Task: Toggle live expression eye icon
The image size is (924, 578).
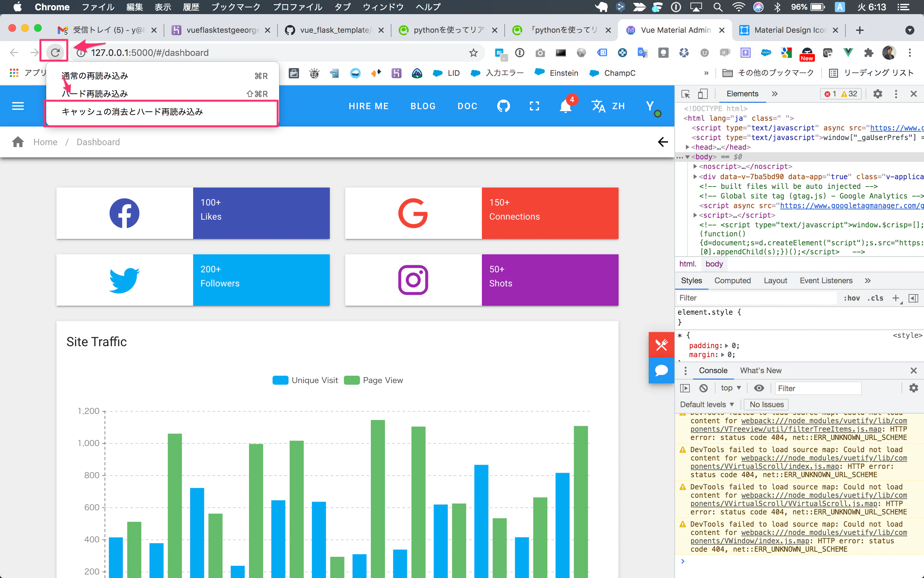Action: pyautogui.click(x=759, y=388)
